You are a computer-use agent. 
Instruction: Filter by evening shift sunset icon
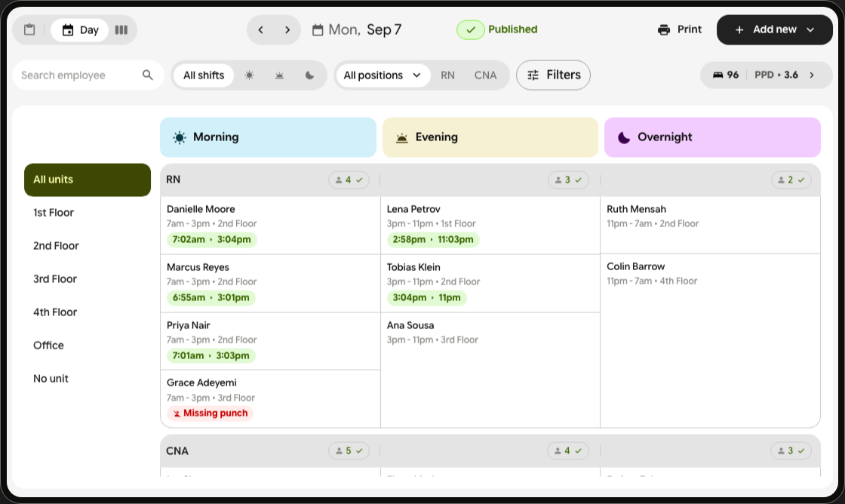pos(279,75)
